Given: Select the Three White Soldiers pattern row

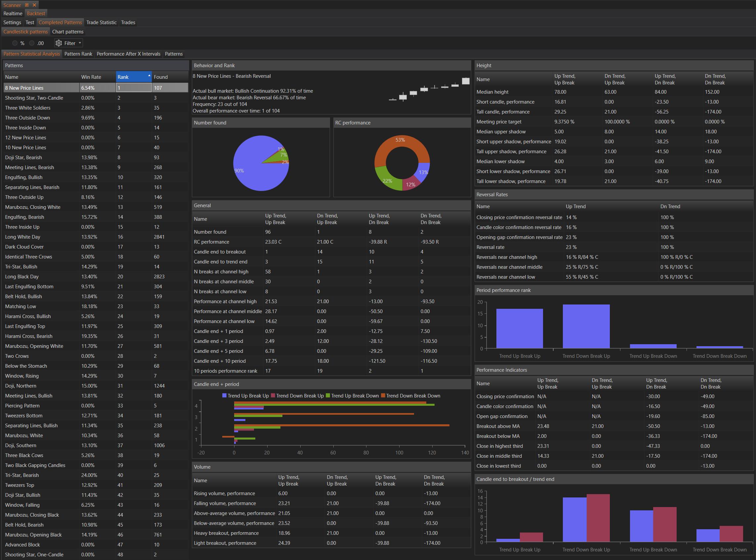Looking at the screenshot, I should coord(28,108).
